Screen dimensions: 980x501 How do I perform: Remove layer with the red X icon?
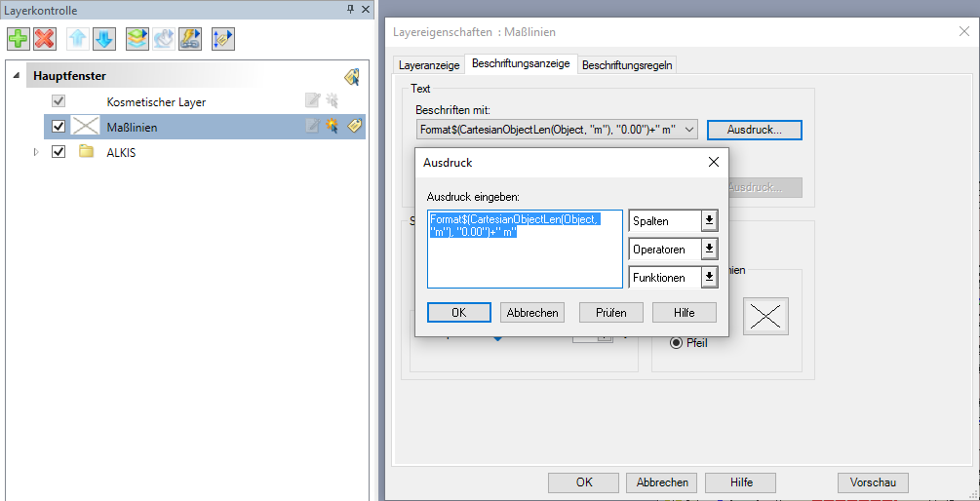tap(44, 39)
